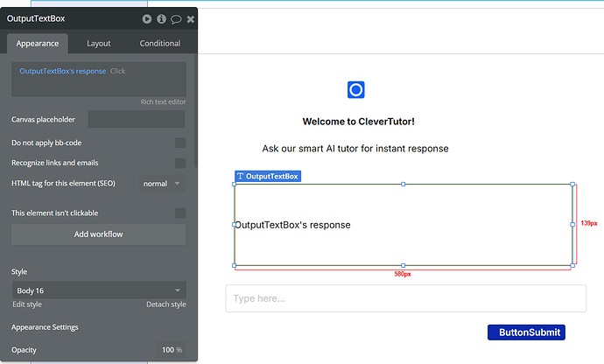This screenshot has height=364, width=604.
Task: Expand the Body 16 style dropdown
Action: tap(100, 290)
